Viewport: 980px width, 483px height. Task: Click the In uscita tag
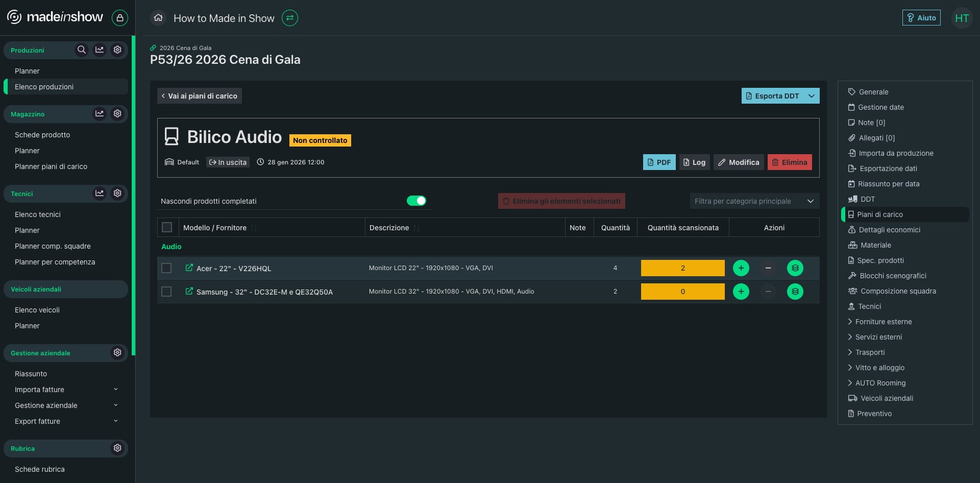click(228, 162)
